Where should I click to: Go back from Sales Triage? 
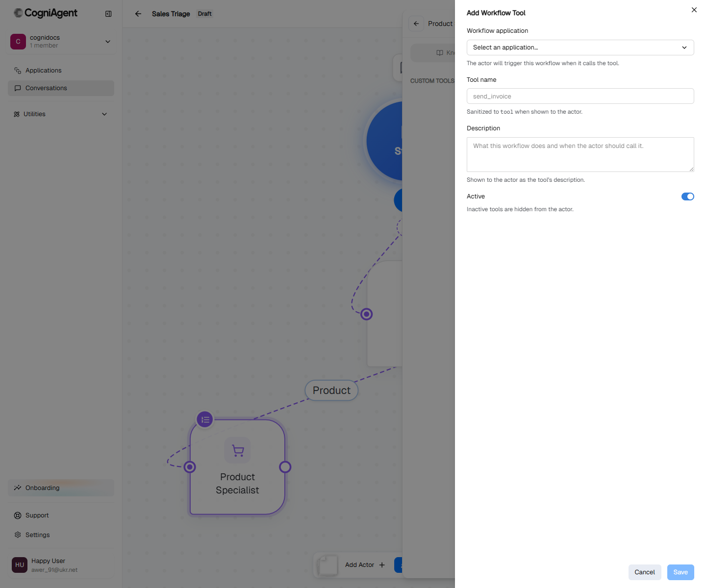click(138, 14)
